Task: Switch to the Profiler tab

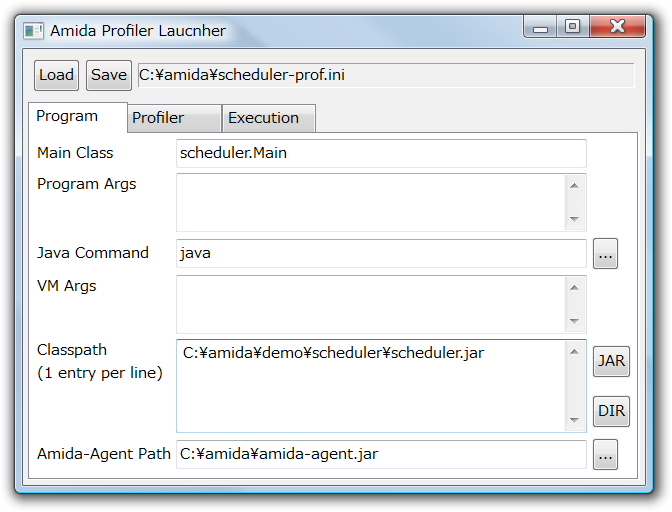Action: 174,118
